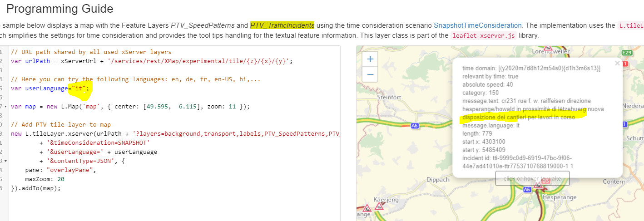This screenshot has width=644, height=221.
Task: Select the warning icon above Hesperange
Action: coord(539,185)
